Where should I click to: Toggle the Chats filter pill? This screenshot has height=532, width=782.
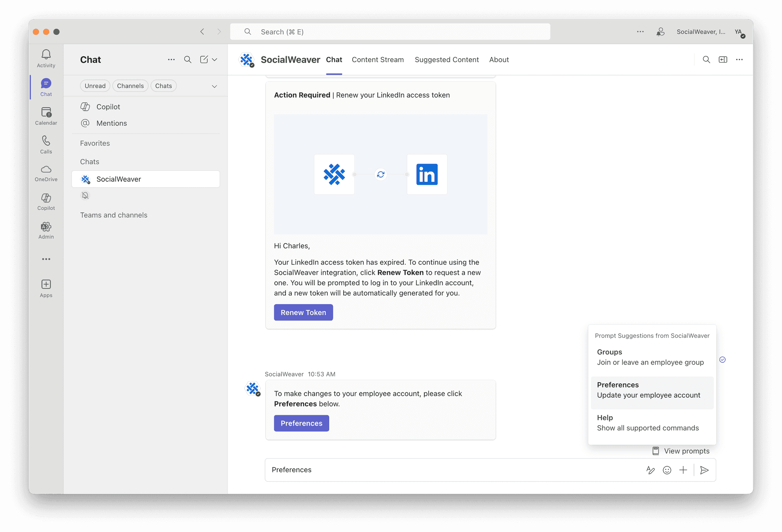(163, 86)
